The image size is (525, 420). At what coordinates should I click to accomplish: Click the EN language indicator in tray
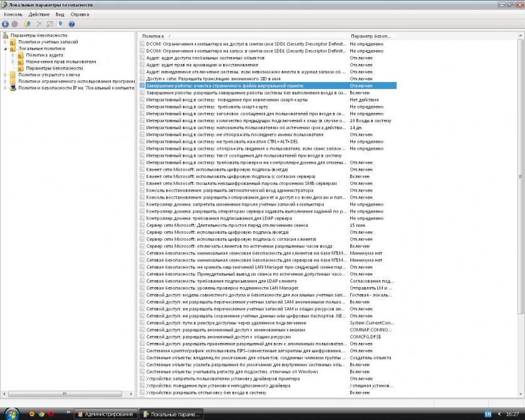coord(488,414)
